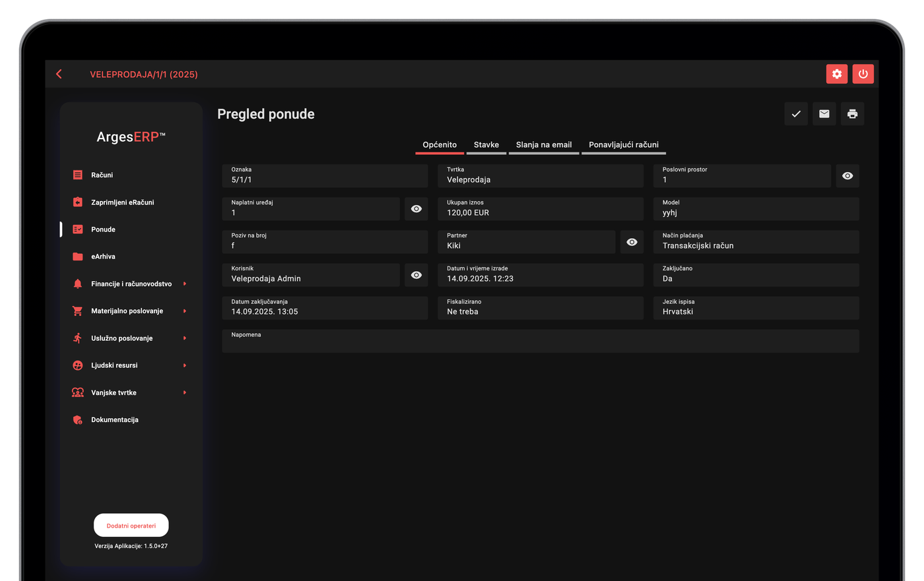Click the Zaprimljeni eRačuni sidebar icon
This screenshot has height=581, width=924.
click(78, 202)
